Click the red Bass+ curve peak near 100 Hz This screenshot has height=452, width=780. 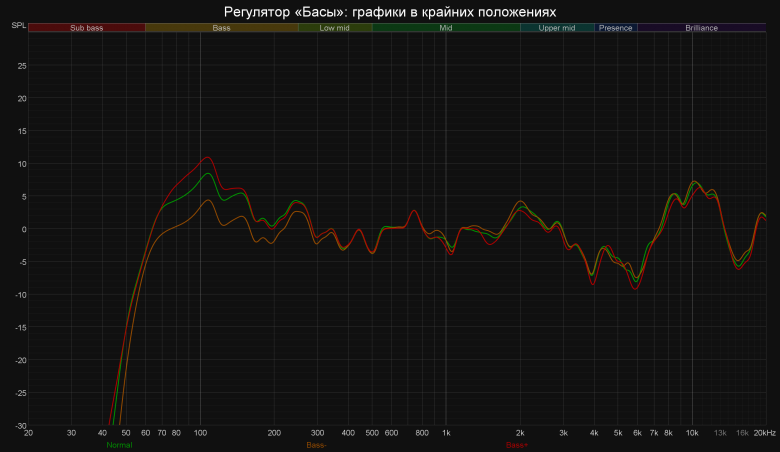coord(207,158)
